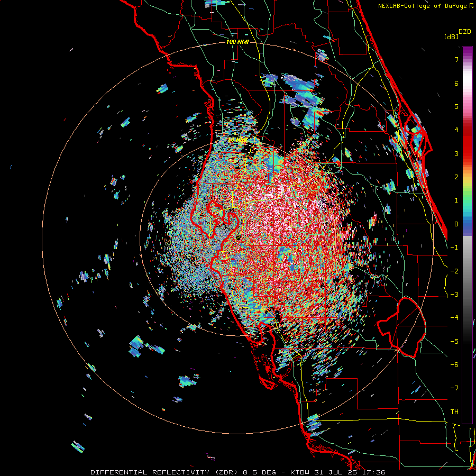Viewport: 476px width, 476px height.
Task: Click the -6 value on the color scale
Action: [454, 365]
